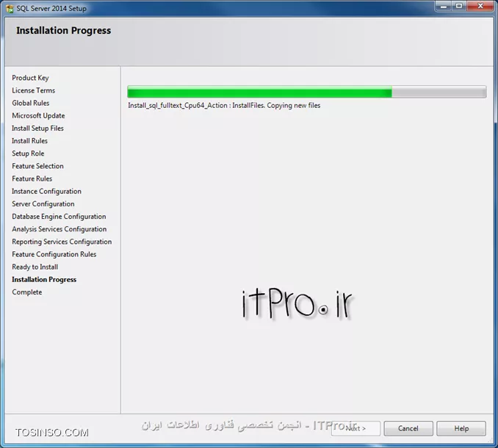
Task: Select the bold Installation Progress sidebar step
Action: [44, 279]
